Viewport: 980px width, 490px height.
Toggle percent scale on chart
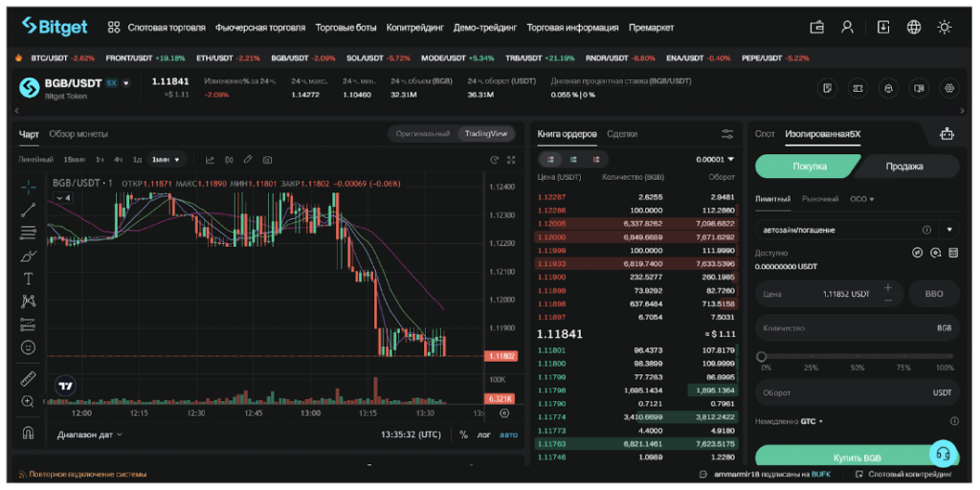point(464,434)
